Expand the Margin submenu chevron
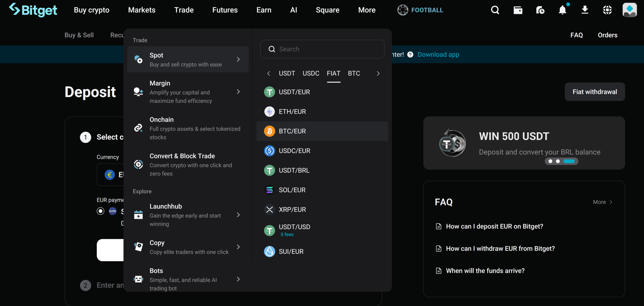This screenshot has height=306, width=644. [x=238, y=92]
